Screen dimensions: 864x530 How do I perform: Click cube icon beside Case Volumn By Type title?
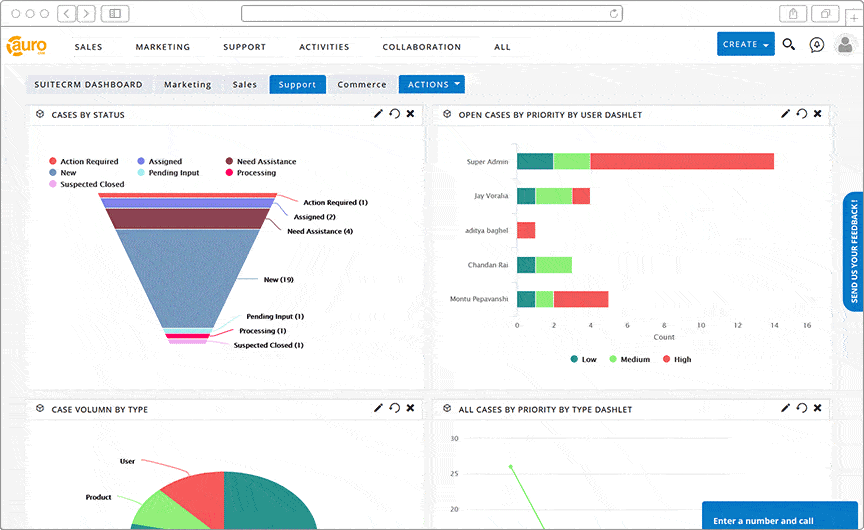tap(40, 408)
